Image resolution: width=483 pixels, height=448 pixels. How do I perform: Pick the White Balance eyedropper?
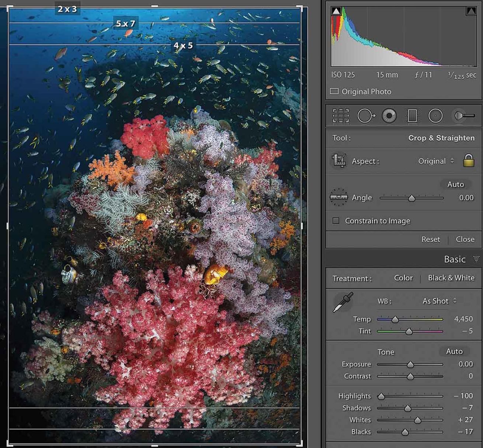click(x=343, y=302)
